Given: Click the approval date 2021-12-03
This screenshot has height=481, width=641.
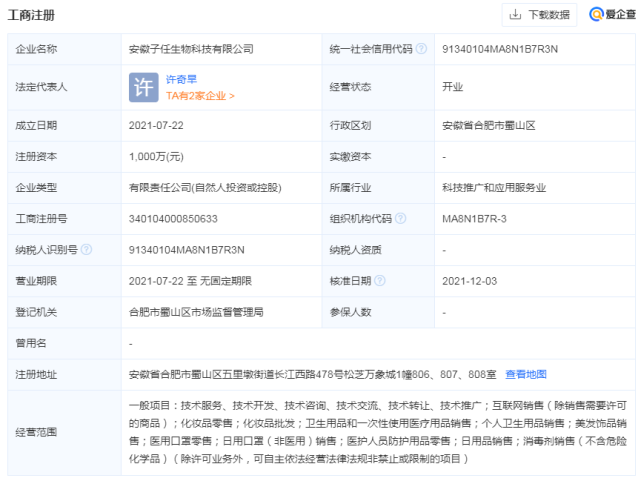Looking at the screenshot, I should tap(469, 281).
